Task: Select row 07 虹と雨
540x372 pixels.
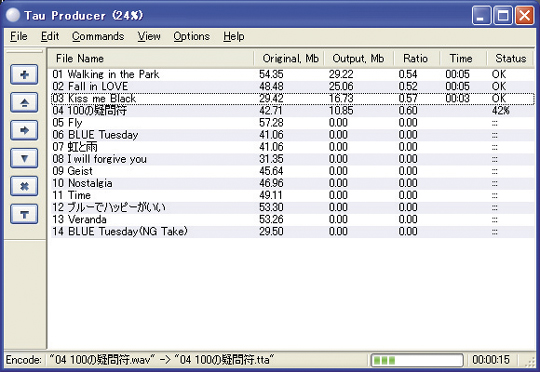Action: 293,147
